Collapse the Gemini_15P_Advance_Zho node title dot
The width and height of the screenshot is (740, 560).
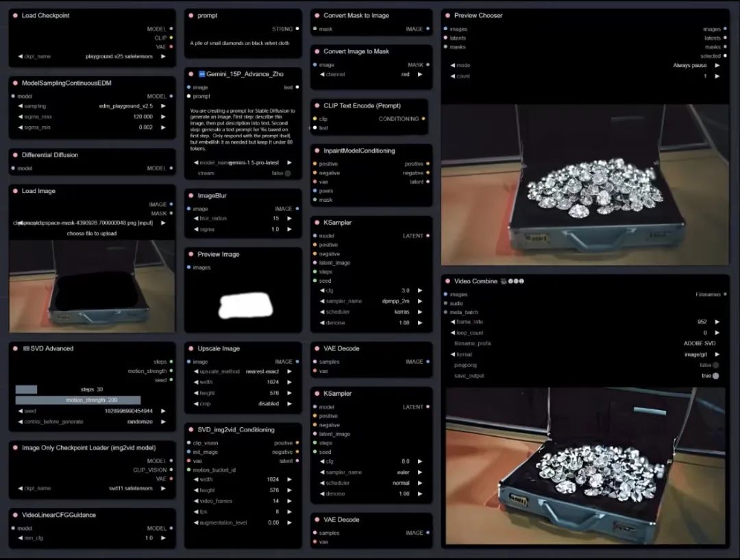tap(190, 74)
